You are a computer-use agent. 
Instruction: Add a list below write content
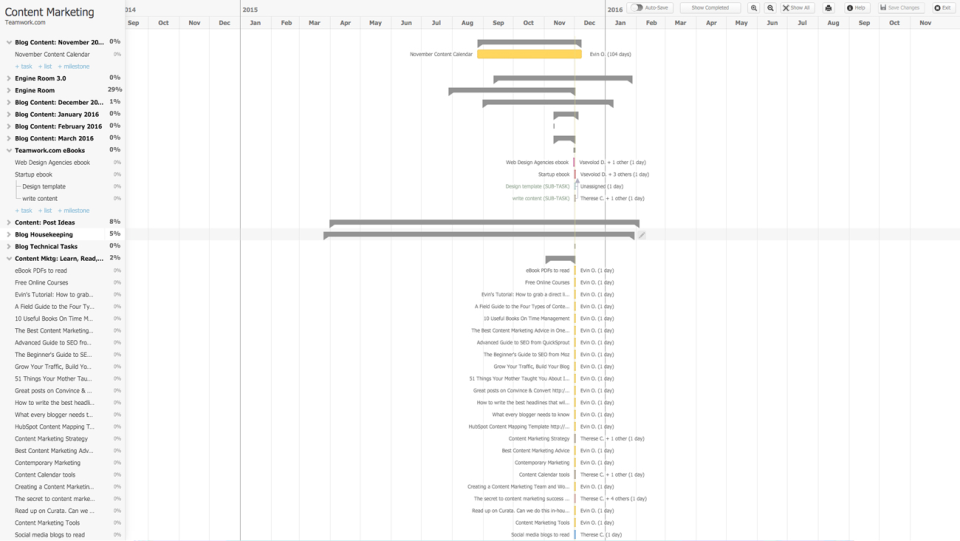tap(45, 211)
